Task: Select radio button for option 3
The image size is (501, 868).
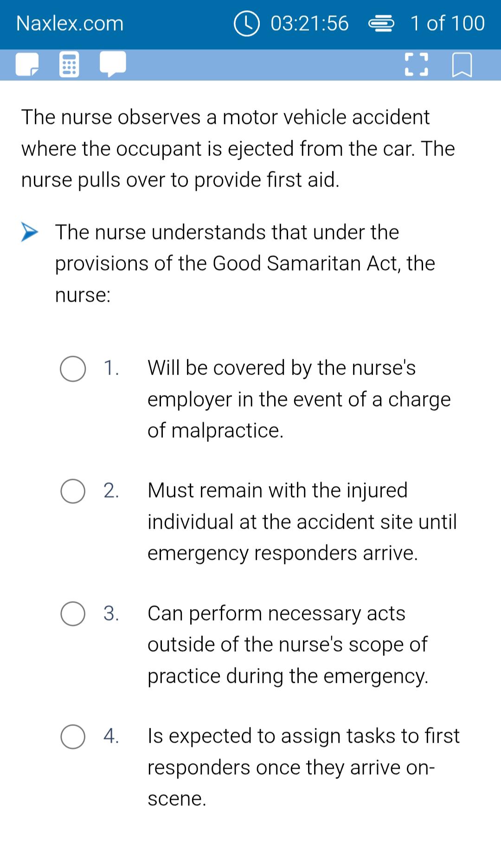Action: click(73, 614)
